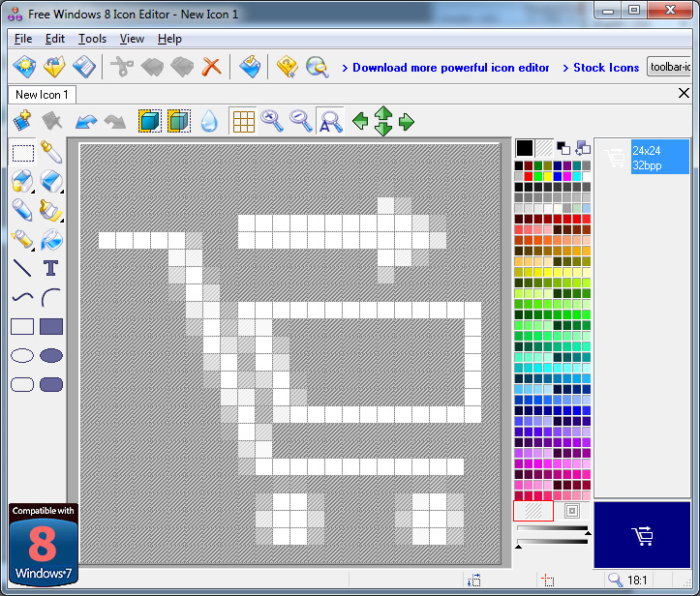Click the upper gradient slider bar

553,528
